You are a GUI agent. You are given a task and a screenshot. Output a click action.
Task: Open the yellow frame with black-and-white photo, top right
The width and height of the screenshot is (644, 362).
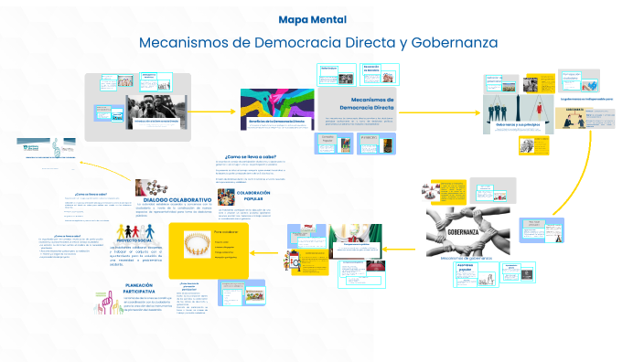click(540, 84)
